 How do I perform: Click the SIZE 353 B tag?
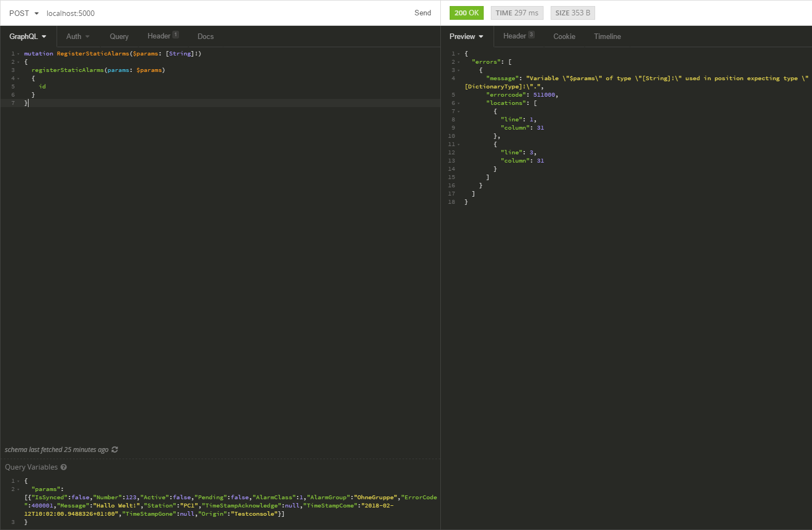(573, 13)
